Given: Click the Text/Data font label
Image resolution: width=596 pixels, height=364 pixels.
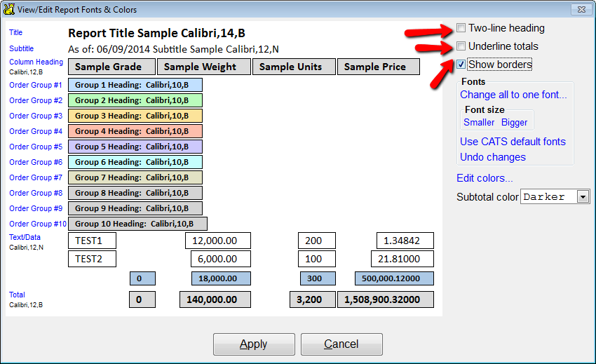Looking at the screenshot, I should (25, 237).
